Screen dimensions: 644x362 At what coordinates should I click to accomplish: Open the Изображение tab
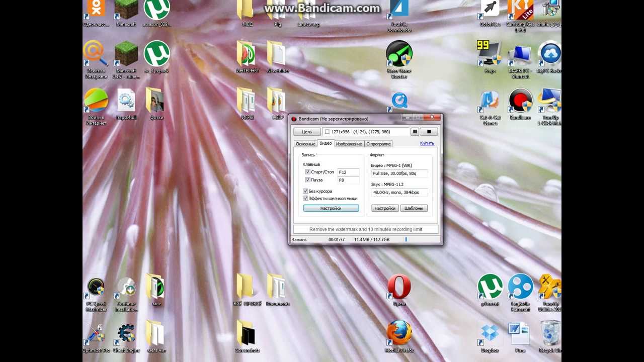(x=349, y=144)
